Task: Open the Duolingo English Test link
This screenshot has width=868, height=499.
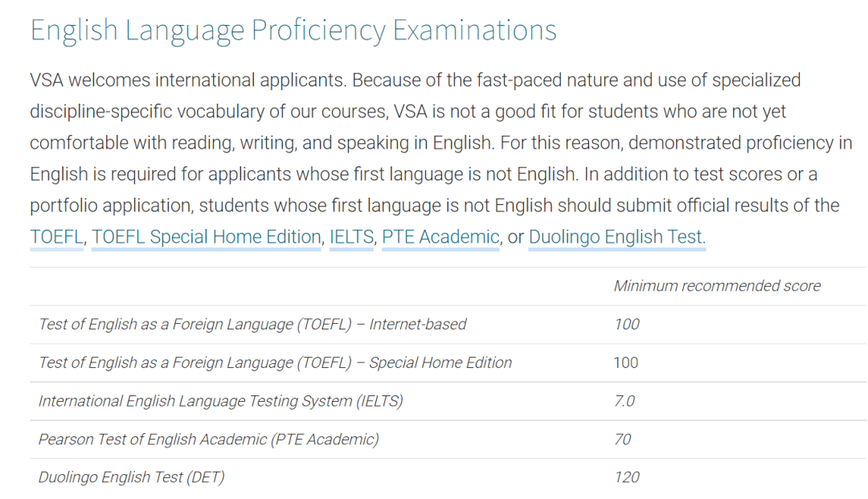Action: pos(617,237)
